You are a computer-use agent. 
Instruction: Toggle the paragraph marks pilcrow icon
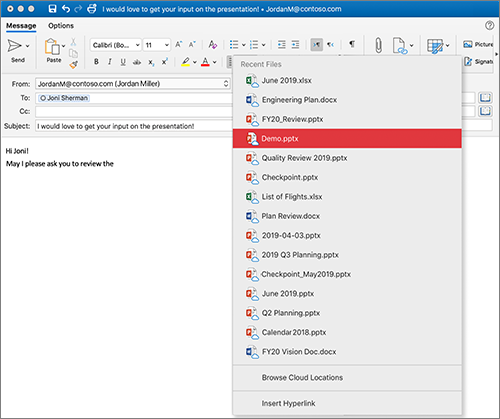point(352,44)
